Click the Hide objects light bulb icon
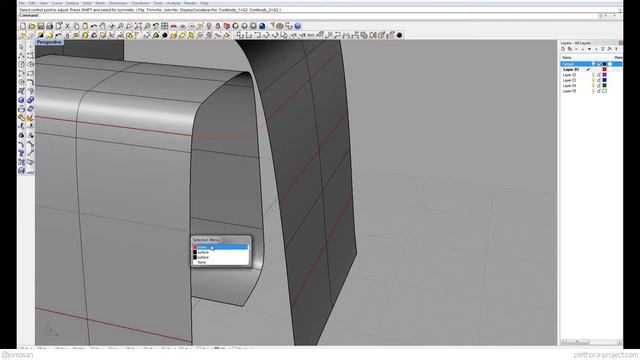Screen dimensions: 640x360 [209, 26]
